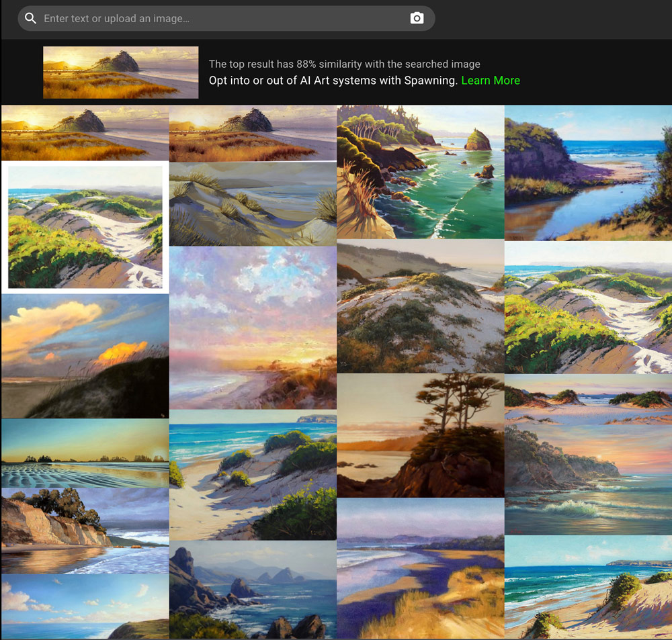Click the '88% similarity' result message text
The width and height of the screenshot is (672, 640).
point(344,64)
